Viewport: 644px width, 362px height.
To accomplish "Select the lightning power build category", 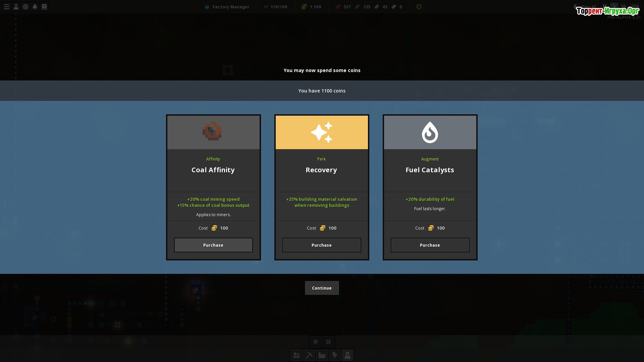I will point(335,355).
